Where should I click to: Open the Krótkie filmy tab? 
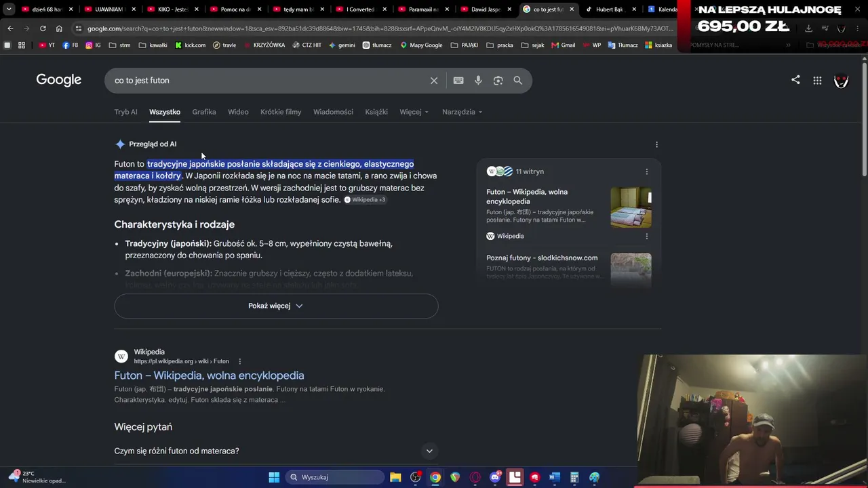(281, 112)
